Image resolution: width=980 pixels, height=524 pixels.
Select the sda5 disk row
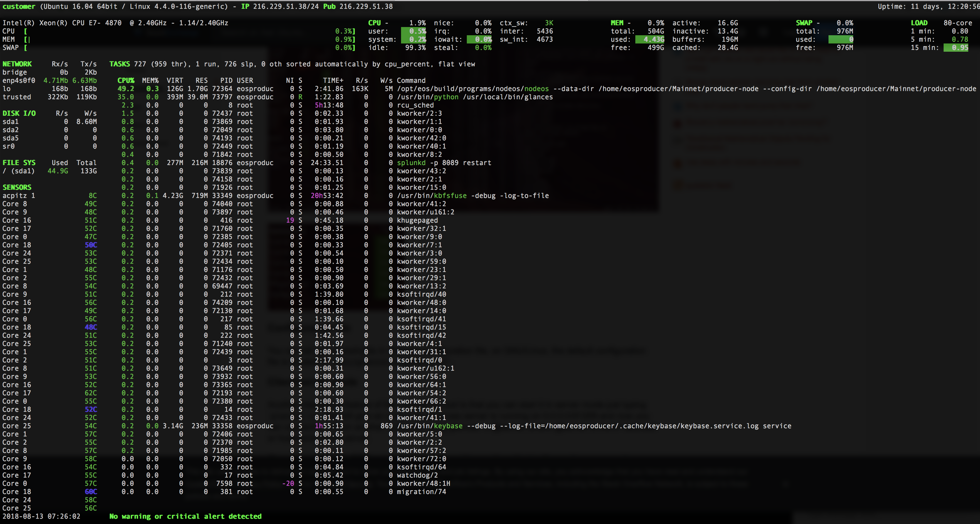pyautogui.click(x=49, y=138)
